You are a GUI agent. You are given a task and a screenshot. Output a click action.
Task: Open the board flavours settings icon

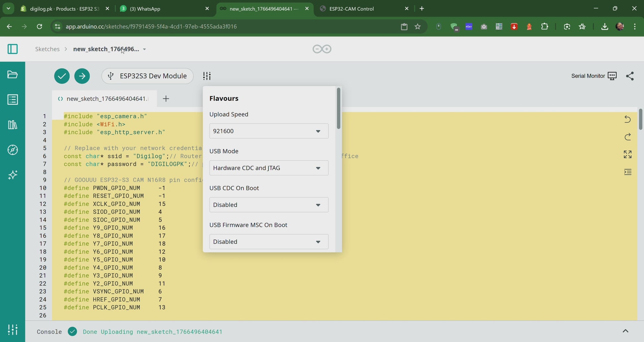(x=207, y=76)
